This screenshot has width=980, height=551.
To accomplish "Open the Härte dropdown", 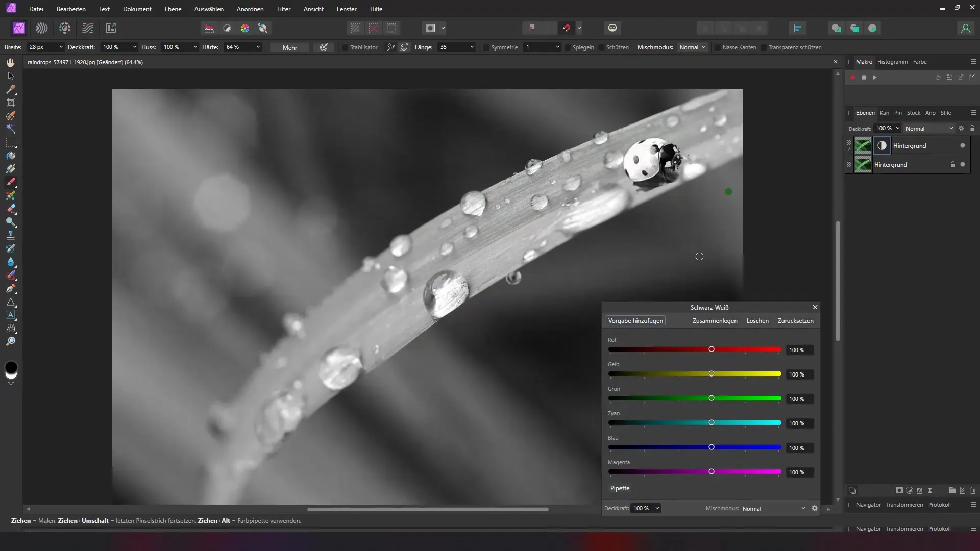I will coord(258,47).
